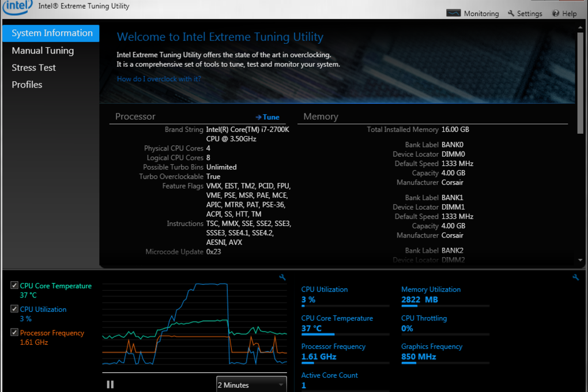Image resolution: width=588 pixels, height=392 pixels.
Task: Open the Monitoring panel icon
Action: pyautogui.click(x=453, y=13)
